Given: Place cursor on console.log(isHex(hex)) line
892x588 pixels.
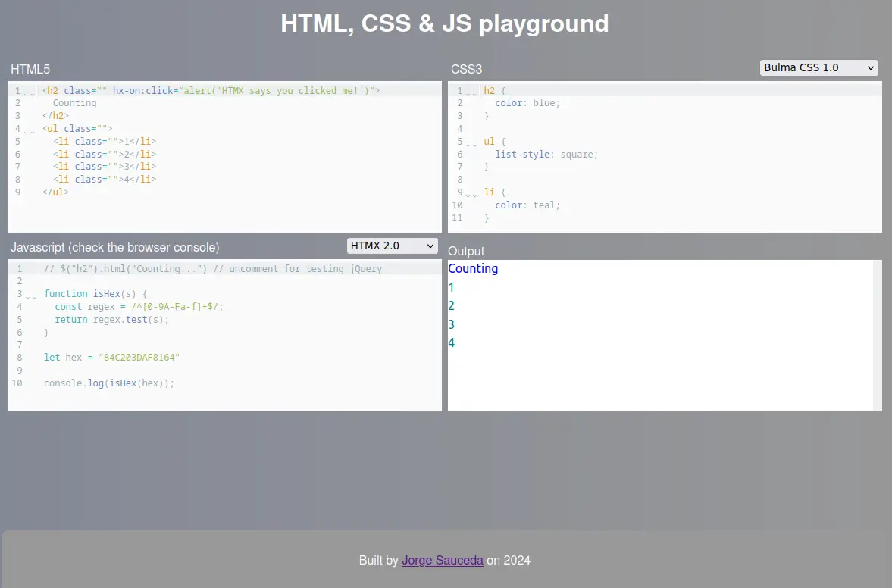Looking at the screenshot, I should 109,383.
